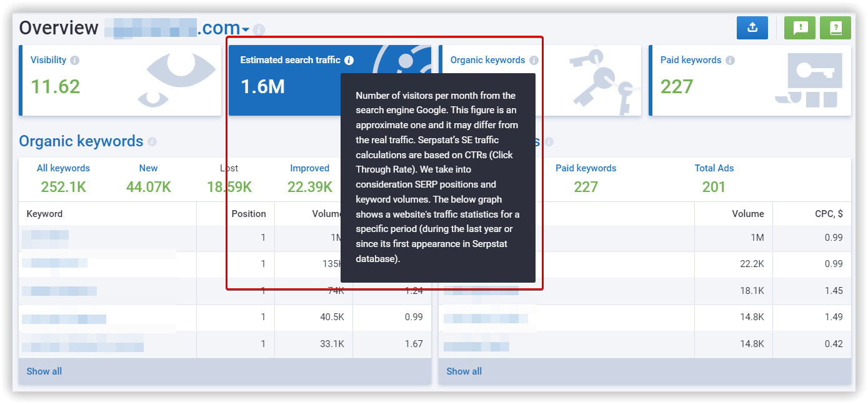Select the 11.62 visibility value

56,86
